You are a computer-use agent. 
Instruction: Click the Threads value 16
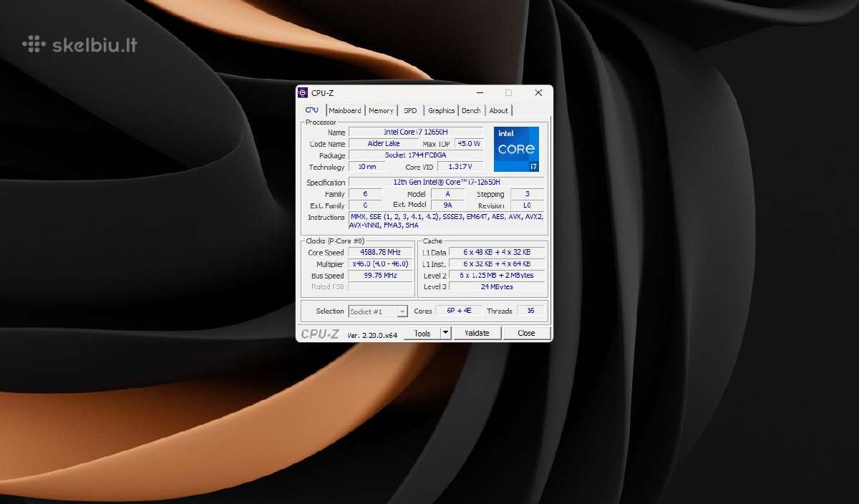[530, 311]
